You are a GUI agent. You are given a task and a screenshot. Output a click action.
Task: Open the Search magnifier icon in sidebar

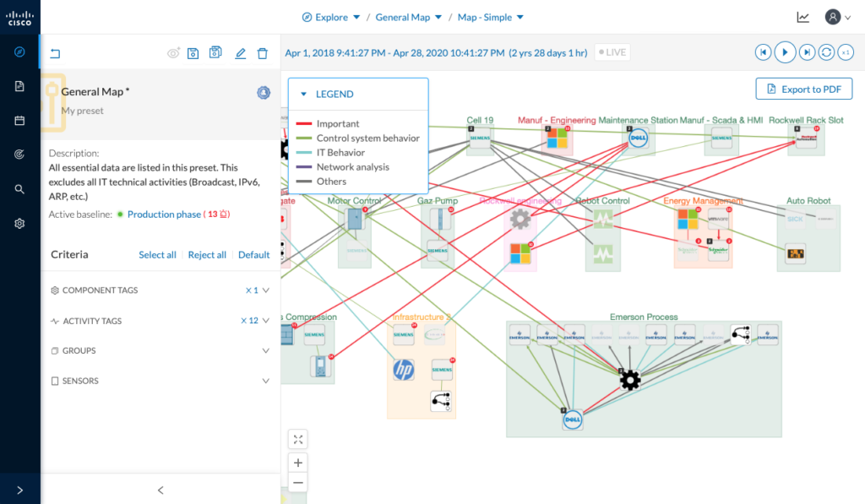19,189
